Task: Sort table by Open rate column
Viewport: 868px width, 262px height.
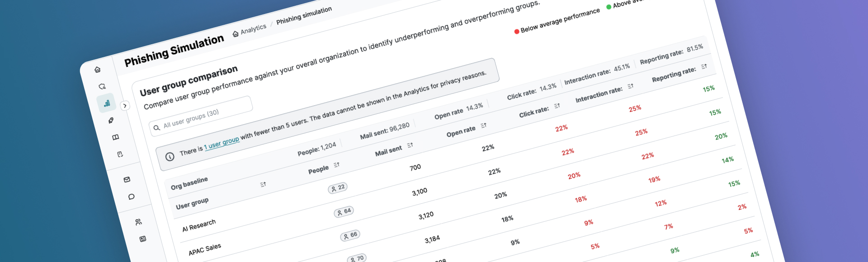Action: (x=484, y=126)
